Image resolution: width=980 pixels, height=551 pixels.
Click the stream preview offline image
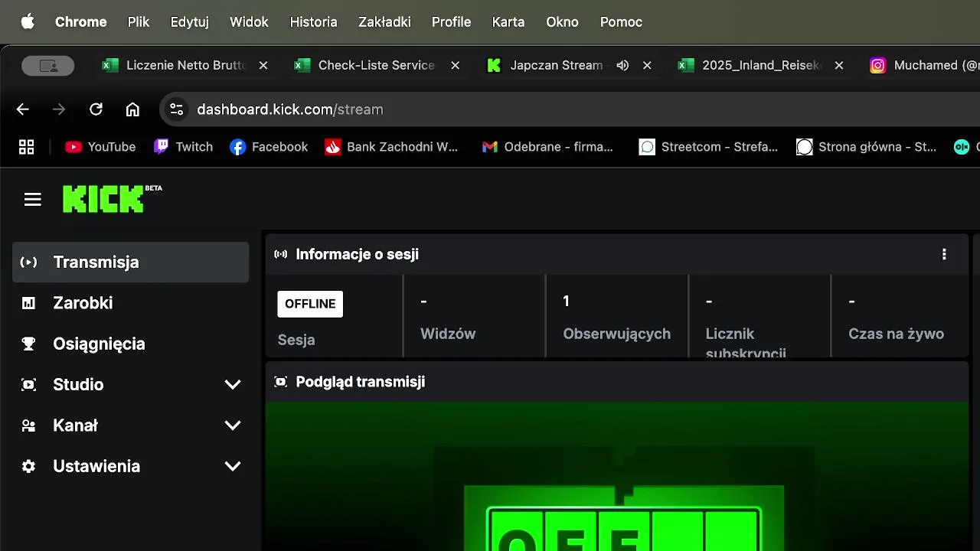tap(617, 476)
